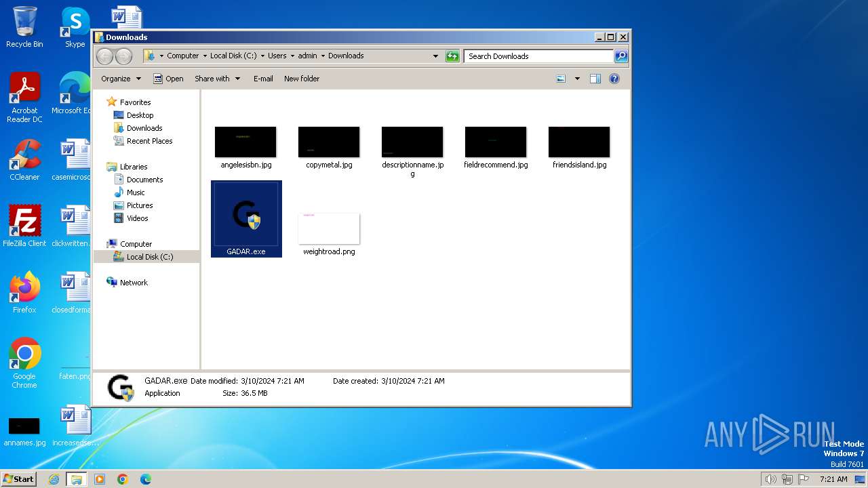
Task: Create a New folder
Action: point(302,79)
